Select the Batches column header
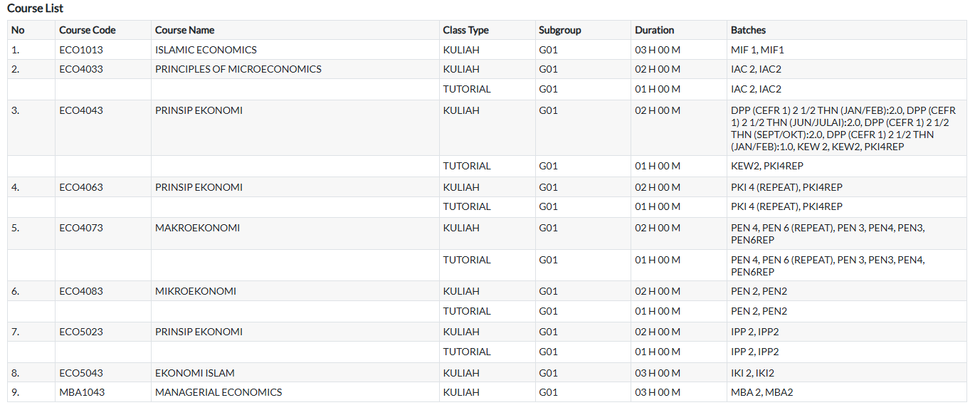The width and height of the screenshot is (980, 410). tap(748, 30)
